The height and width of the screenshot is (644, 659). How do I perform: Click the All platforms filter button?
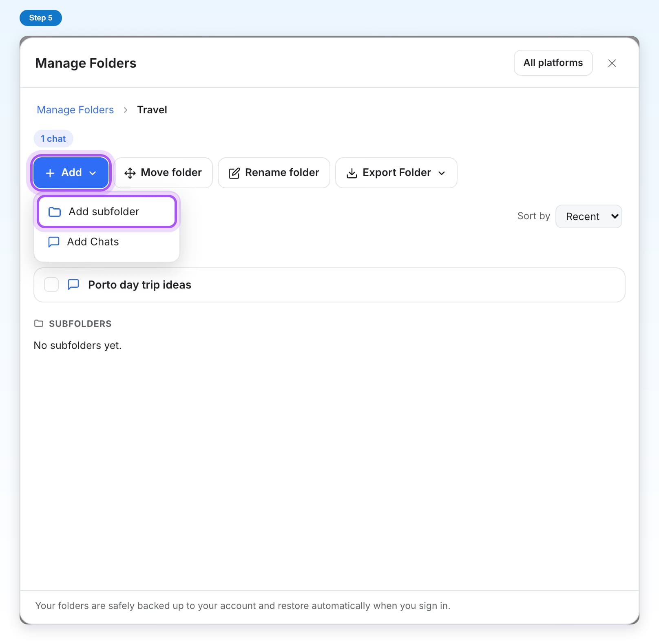point(553,63)
